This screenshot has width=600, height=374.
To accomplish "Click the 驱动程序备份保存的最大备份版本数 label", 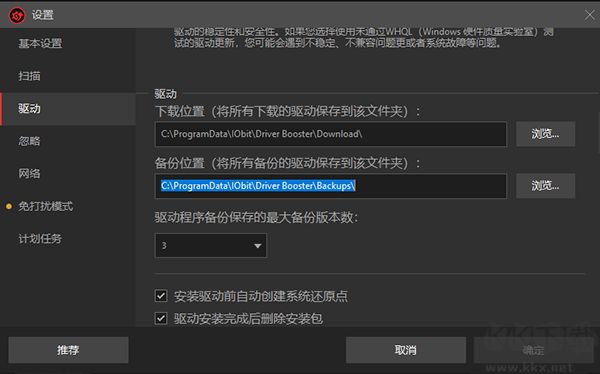I will pyautogui.click(x=256, y=217).
